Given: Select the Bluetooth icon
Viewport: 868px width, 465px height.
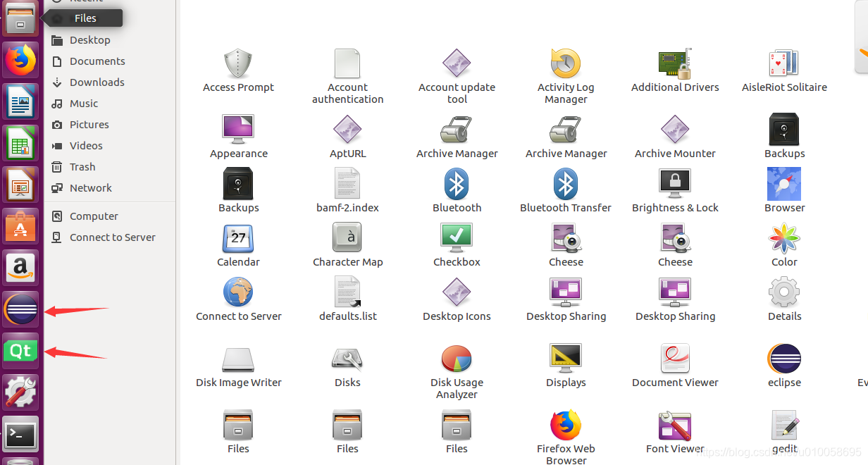Looking at the screenshot, I should (457, 184).
